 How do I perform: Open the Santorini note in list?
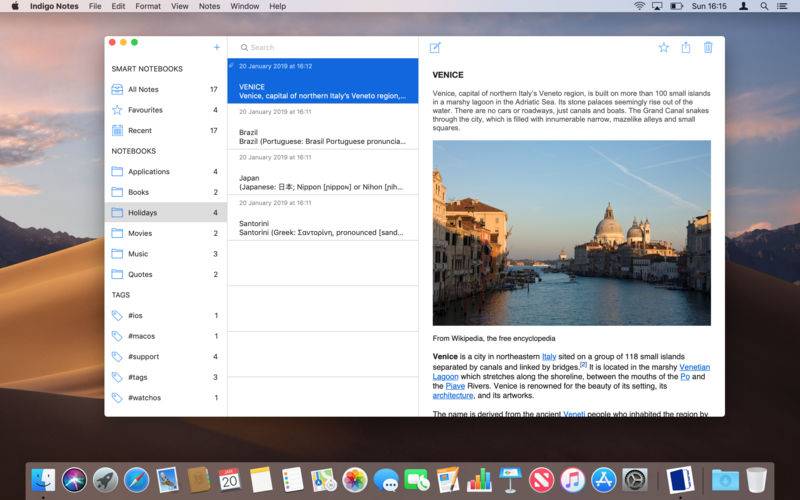pyautogui.click(x=322, y=218)
